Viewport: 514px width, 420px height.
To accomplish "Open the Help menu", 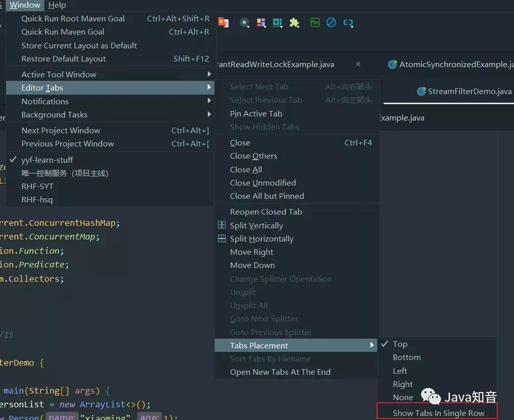I will tap(57, 5).
